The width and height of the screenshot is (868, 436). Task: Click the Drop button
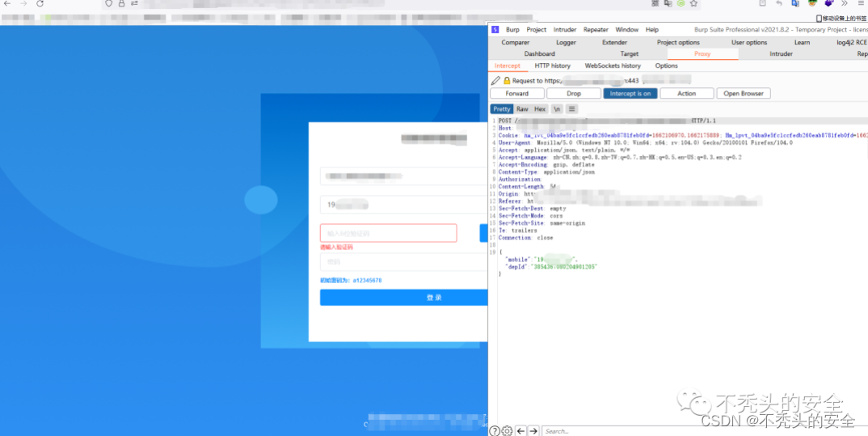click(x=574, y=94)
